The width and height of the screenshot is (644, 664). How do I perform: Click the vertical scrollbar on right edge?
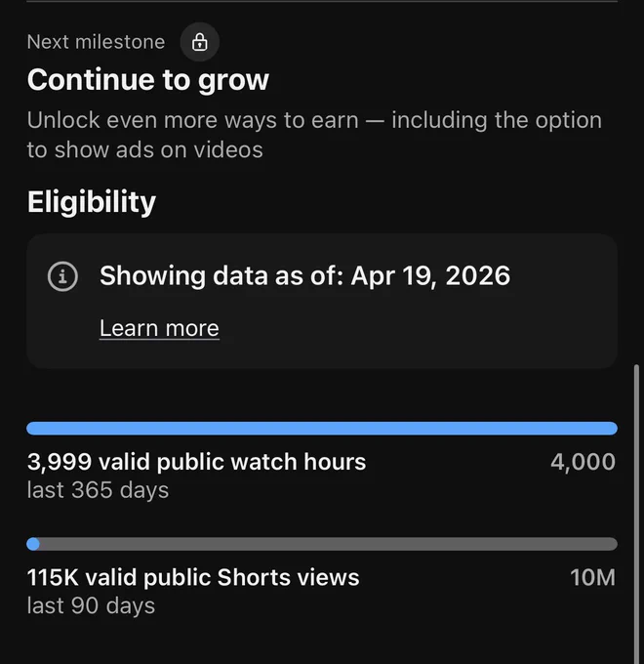(x=636, y=514)
